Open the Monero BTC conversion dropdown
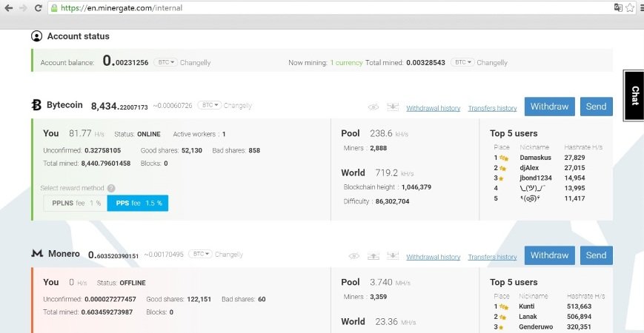644x333 pixels. coord(200,255)
